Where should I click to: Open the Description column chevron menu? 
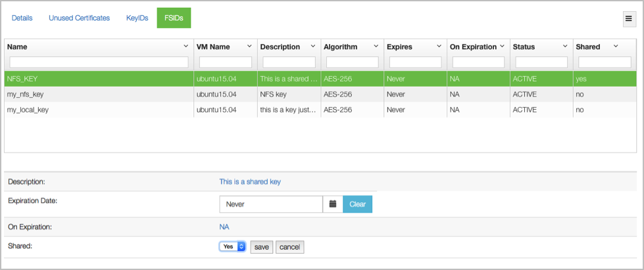pos(313,47)
